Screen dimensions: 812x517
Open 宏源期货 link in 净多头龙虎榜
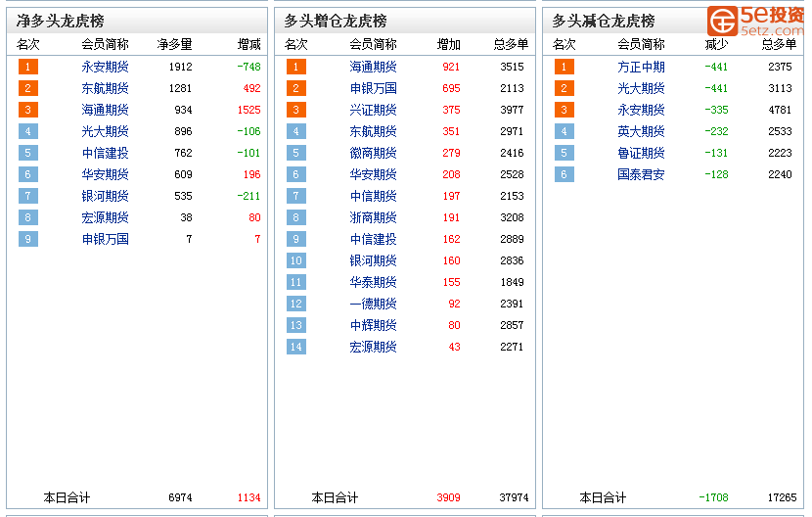pos(105,217)
